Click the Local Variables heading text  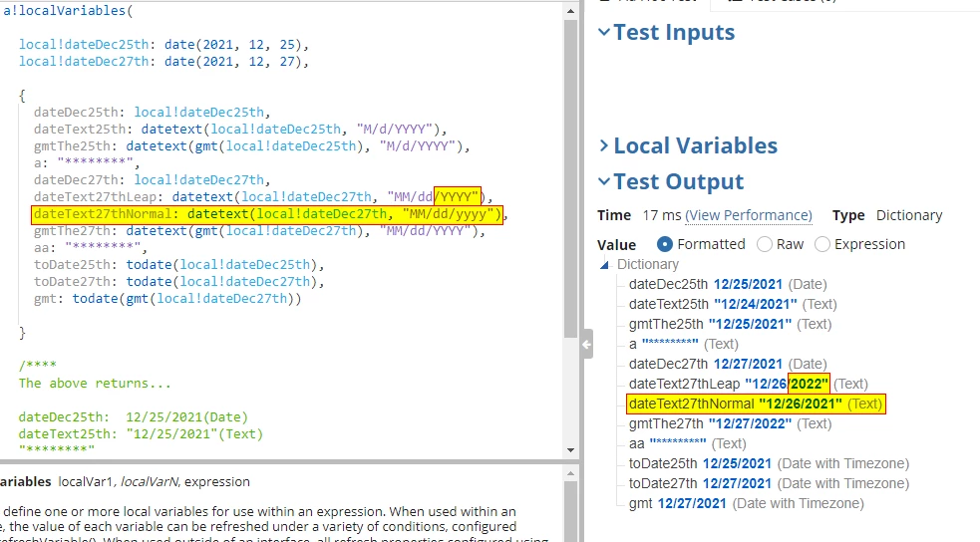[696, 145]
